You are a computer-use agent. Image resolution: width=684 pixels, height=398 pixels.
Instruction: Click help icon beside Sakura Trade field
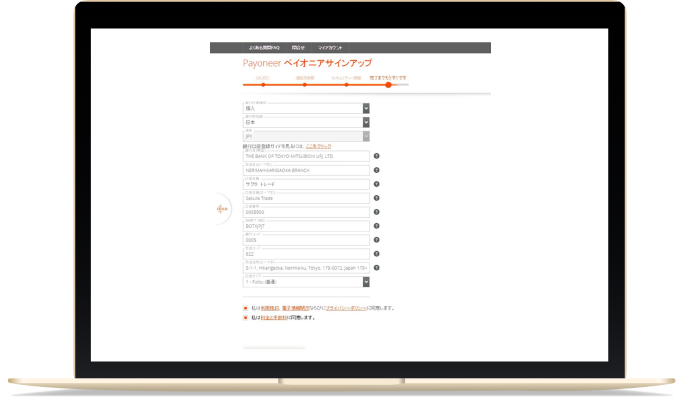point(376,198)
